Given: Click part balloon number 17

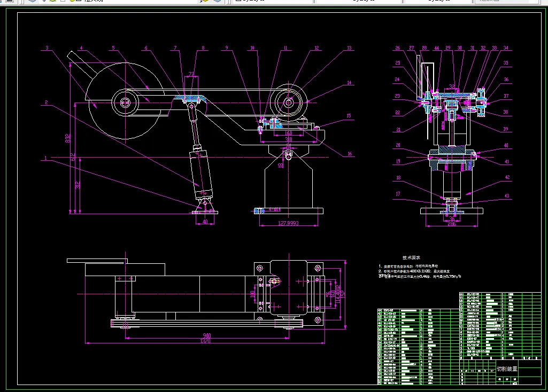Looking at the screenshot, I should coord(398,194).
